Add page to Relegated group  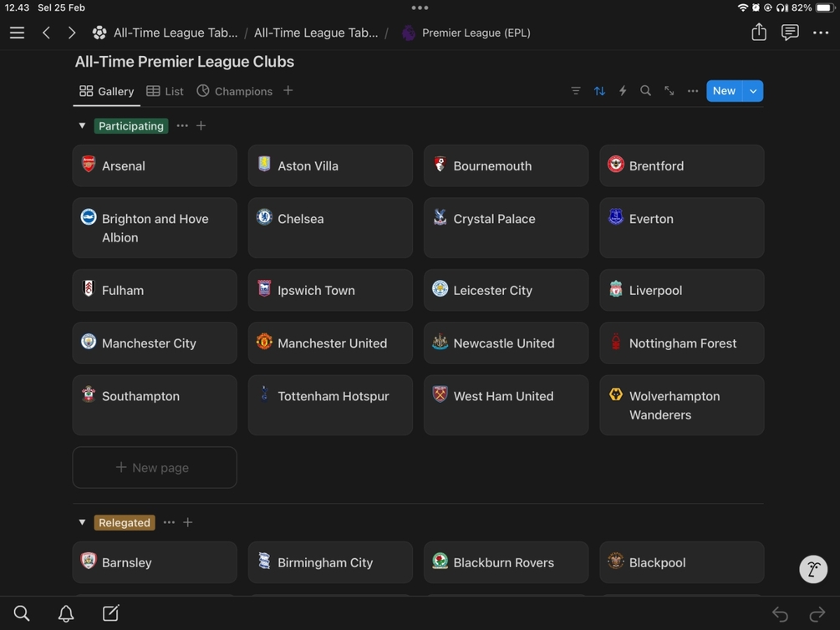187,522
